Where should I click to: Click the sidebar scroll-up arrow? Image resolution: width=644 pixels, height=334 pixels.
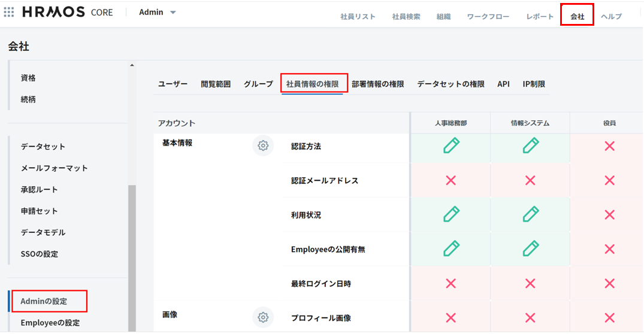click(x=132, y=65)
